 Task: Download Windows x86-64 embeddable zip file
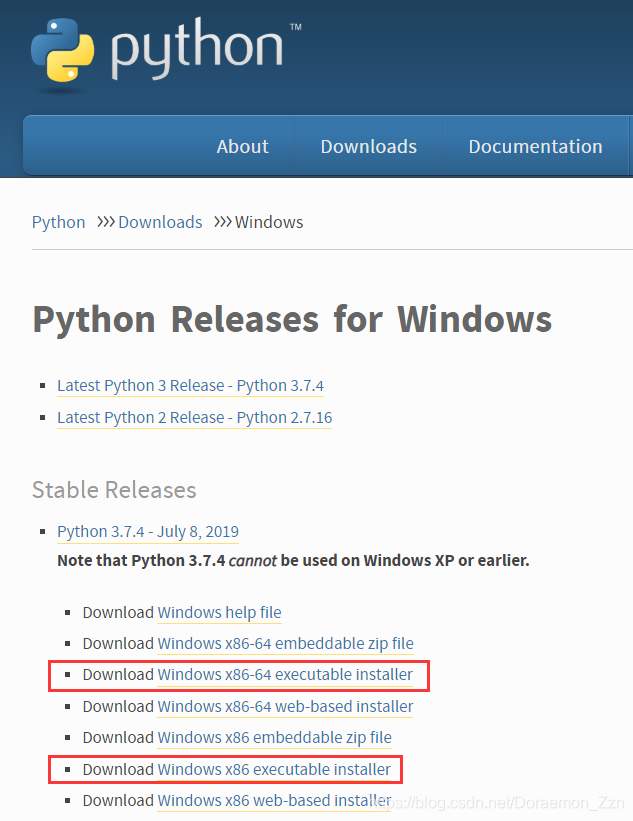pos(285,643)
